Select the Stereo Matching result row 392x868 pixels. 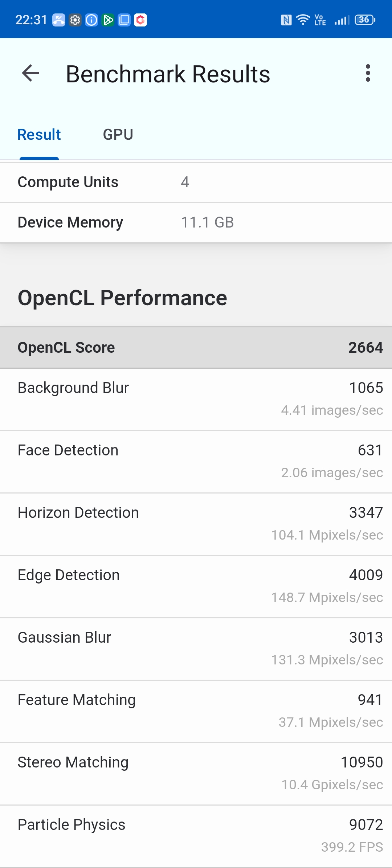pyautogui.click(x=196, y=774)
